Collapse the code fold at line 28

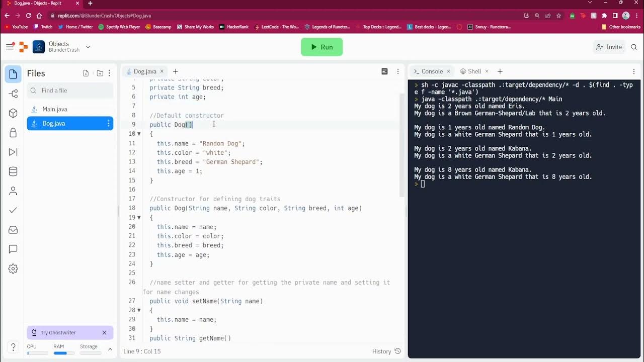point(139,310)
